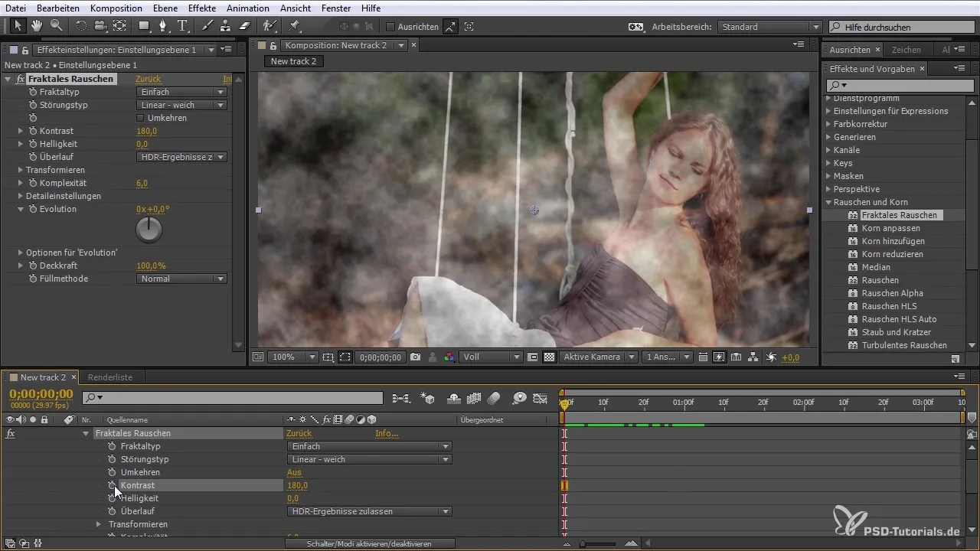The height and width of the screenshot is (551, 980).
Task: Enable frame blending for timeline
Action: tap(473, 398)
